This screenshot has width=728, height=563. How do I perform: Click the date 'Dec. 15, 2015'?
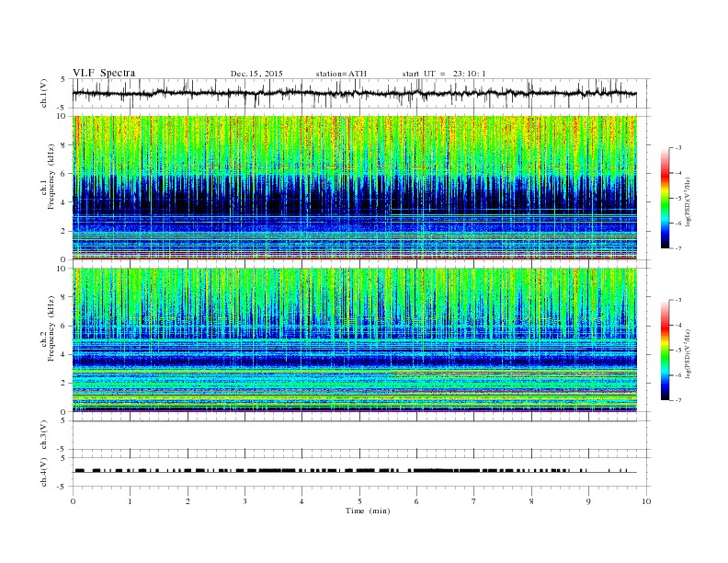(x=256, y=74)
